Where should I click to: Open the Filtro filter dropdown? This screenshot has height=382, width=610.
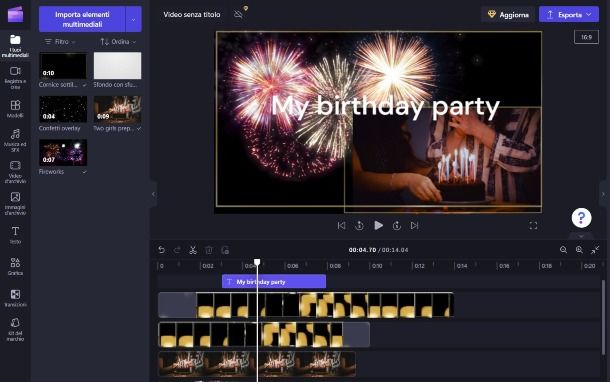60,42
